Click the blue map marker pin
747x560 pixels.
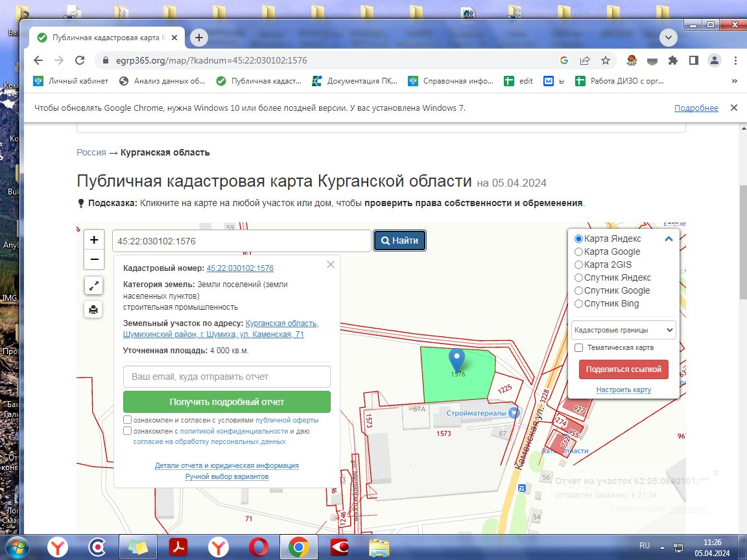tap(457, 358)
